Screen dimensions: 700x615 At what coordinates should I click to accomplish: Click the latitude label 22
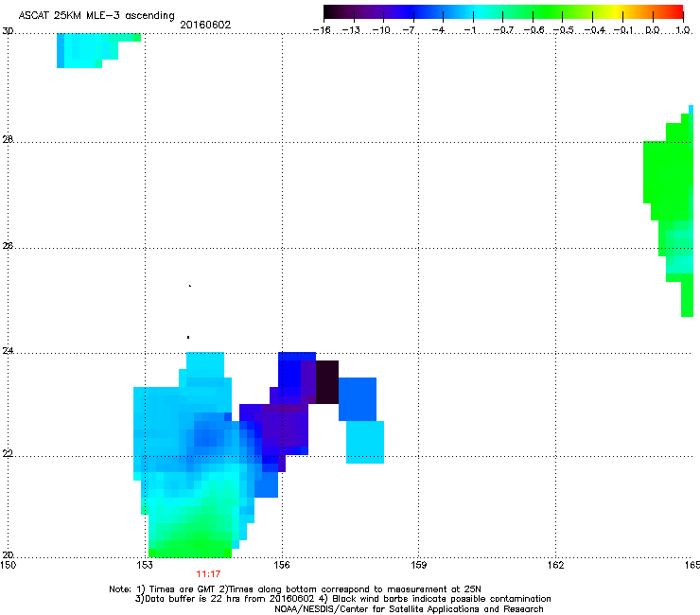(8, 454)
